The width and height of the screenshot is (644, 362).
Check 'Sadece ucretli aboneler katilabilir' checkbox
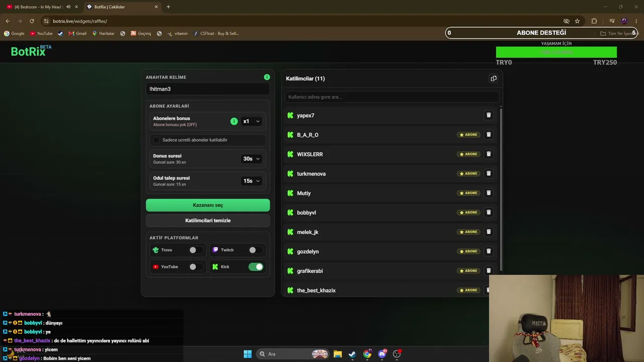(x=156, y=140)
